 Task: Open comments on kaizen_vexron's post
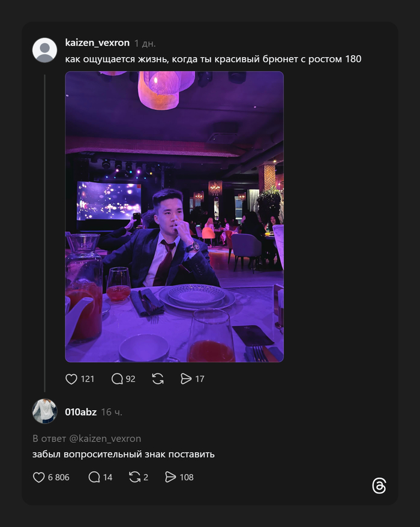click(118, 379)
